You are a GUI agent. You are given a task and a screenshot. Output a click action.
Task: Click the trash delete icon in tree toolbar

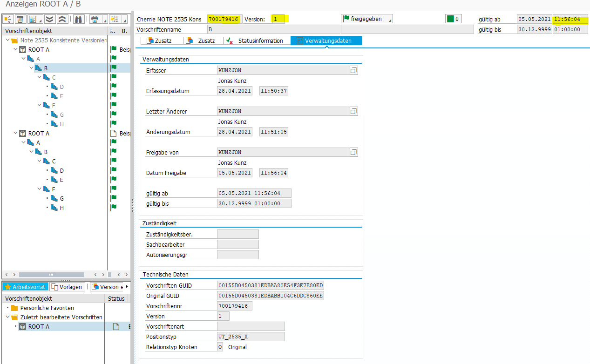[x=20, y=19]
